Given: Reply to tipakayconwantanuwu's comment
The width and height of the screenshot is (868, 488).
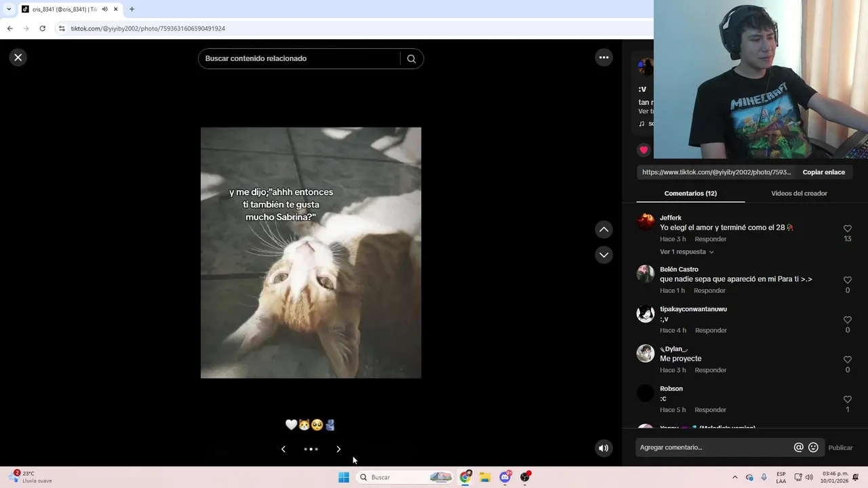Looking at the screenshot, I should 711,331.
